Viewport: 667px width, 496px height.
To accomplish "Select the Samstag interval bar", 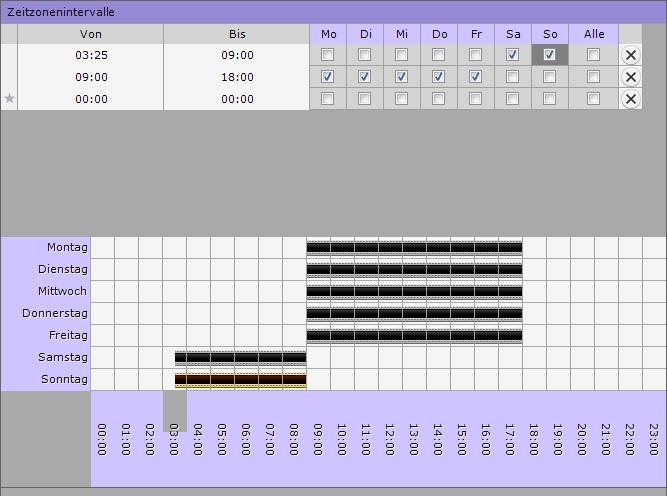I will pos(240,358).
